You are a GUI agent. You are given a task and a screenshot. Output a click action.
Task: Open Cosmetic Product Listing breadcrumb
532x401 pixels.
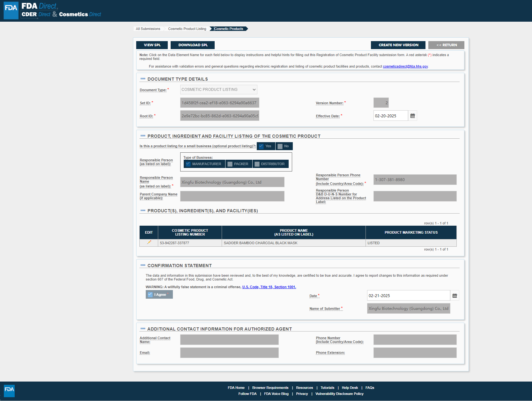(187, 29)
